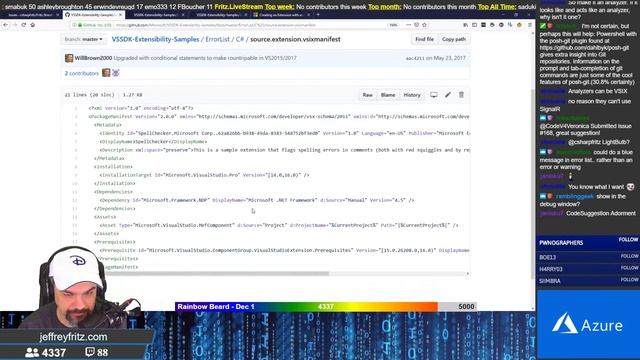Edit this file with the pencil icon
The width and height of the screenshot is (640, 360).
[x=448, y=95]
